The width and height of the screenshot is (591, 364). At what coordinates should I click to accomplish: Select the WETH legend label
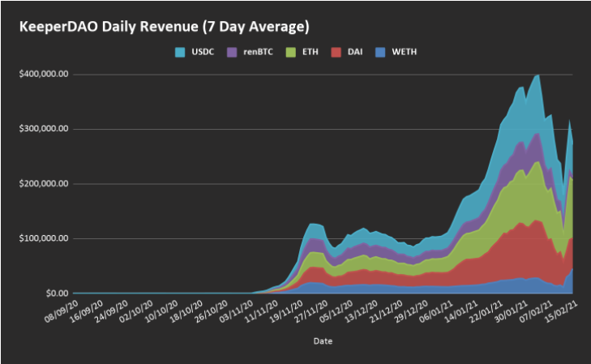click(x=405, y=52)
